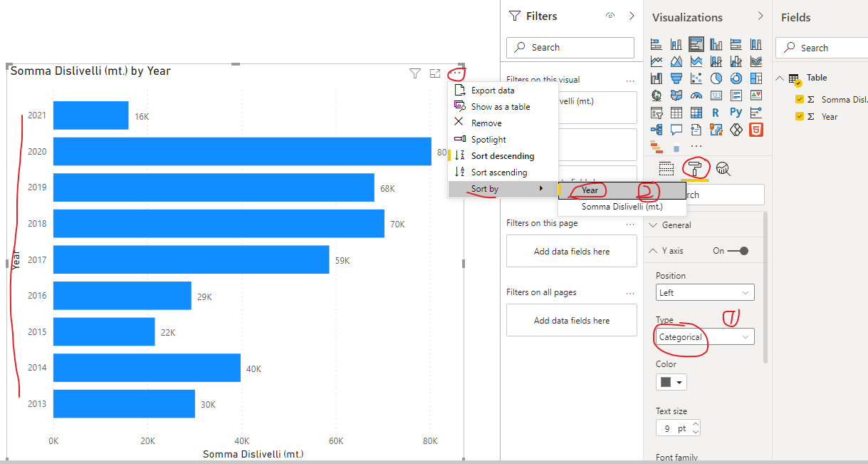Click Add data fields under Filters on all pages

click(x=572, y=321)
